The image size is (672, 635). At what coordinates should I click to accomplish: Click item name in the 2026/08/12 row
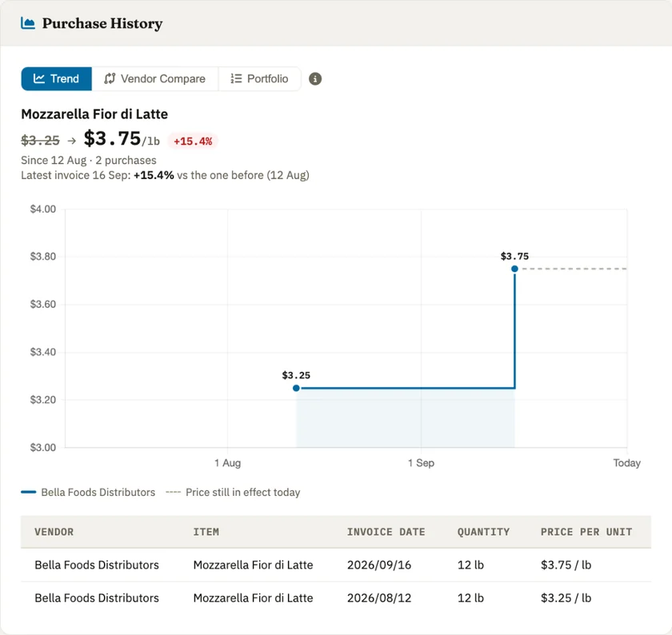254,597
